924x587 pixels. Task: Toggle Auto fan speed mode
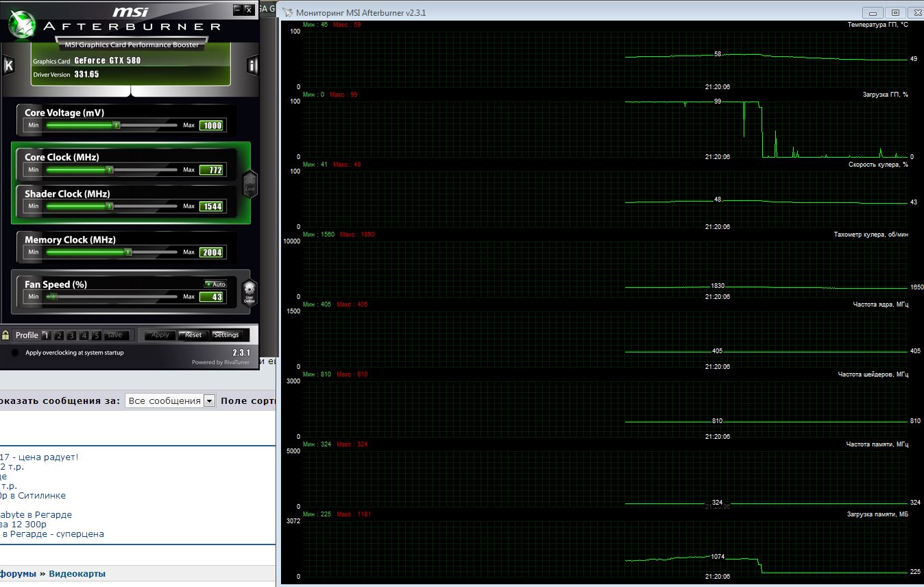click(x=215, y=284)
